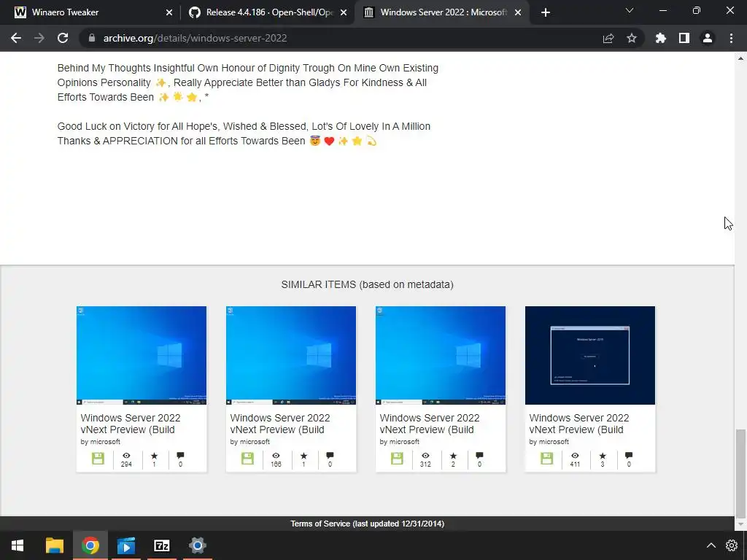
Task: Click software floppy icon on 294-views item
Action: point(98,459)
